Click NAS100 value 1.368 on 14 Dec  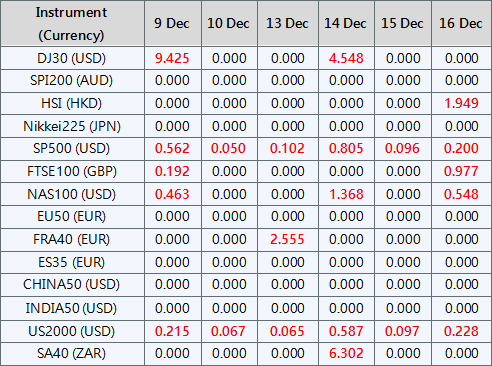[x=346, y=194]
